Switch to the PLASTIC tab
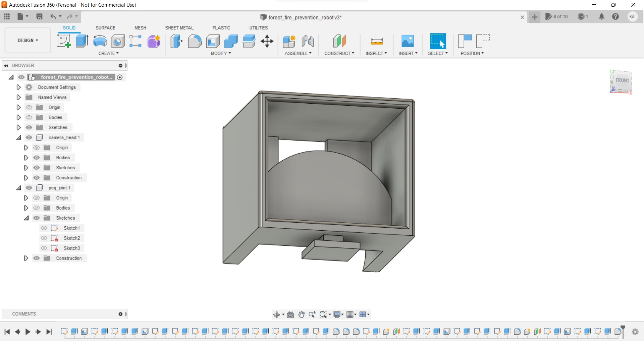Screen dimensions: 644x341 221,28
